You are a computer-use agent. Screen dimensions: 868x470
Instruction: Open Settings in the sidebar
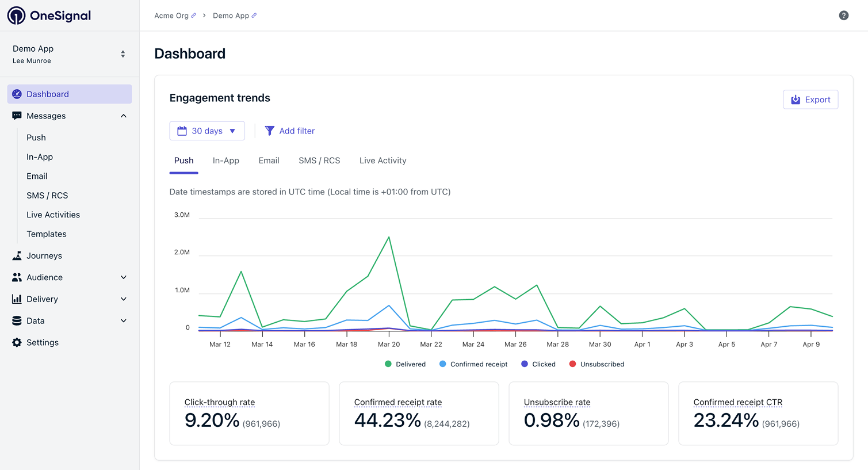tap(43, 342)
